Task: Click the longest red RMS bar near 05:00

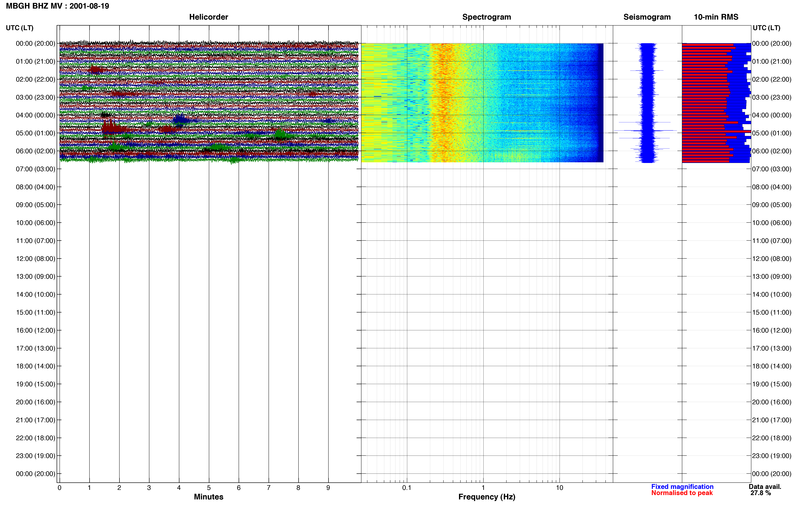Action: point(716,131)
